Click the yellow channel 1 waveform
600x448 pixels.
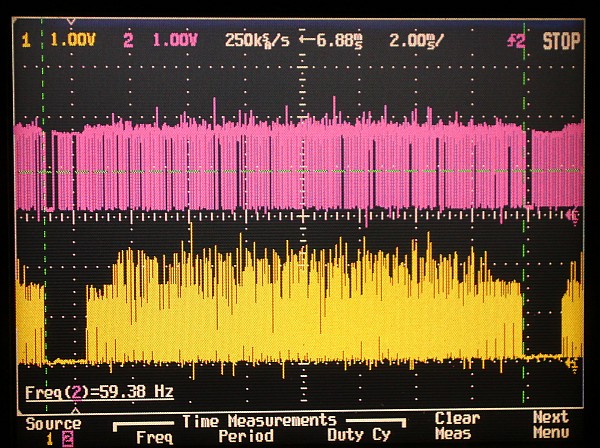(300, 310)
